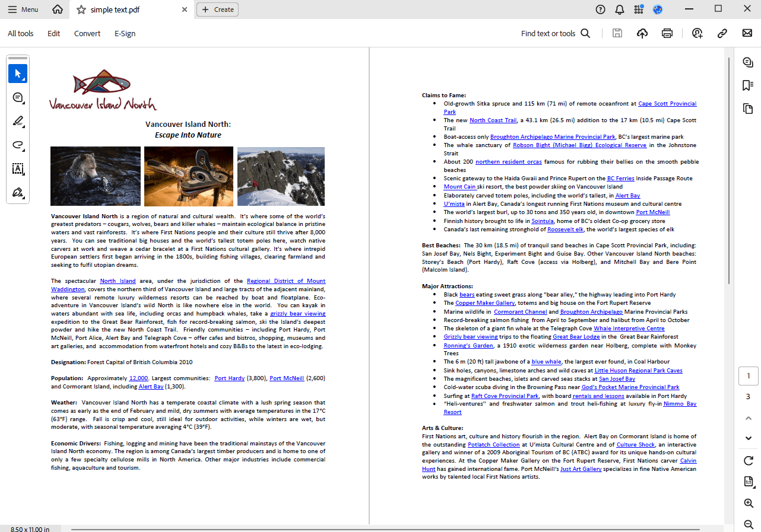
Task: Follow the Cape Scott Provincial Park link
Action: pos(667,104)
